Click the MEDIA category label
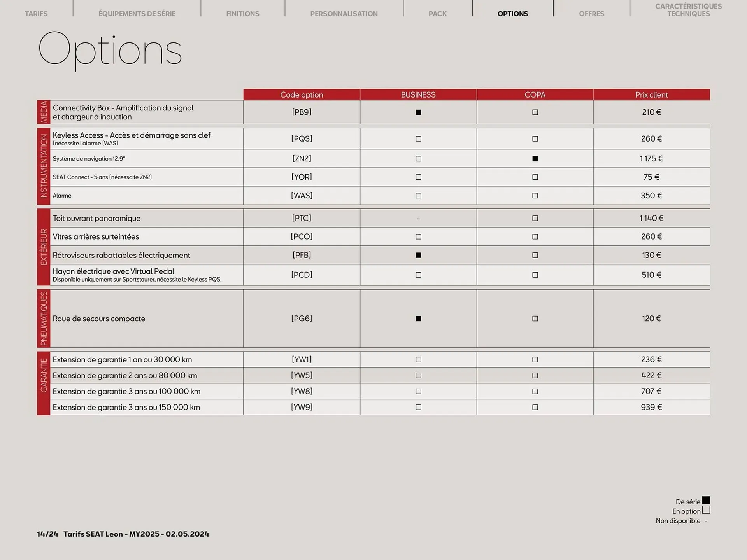Image resolution: width=747 pixels, height=560 pixels. (44, 112)
